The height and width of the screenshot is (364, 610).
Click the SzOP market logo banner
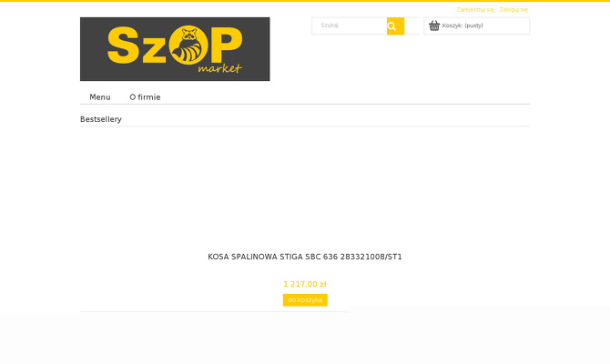[x=175, y=49]
